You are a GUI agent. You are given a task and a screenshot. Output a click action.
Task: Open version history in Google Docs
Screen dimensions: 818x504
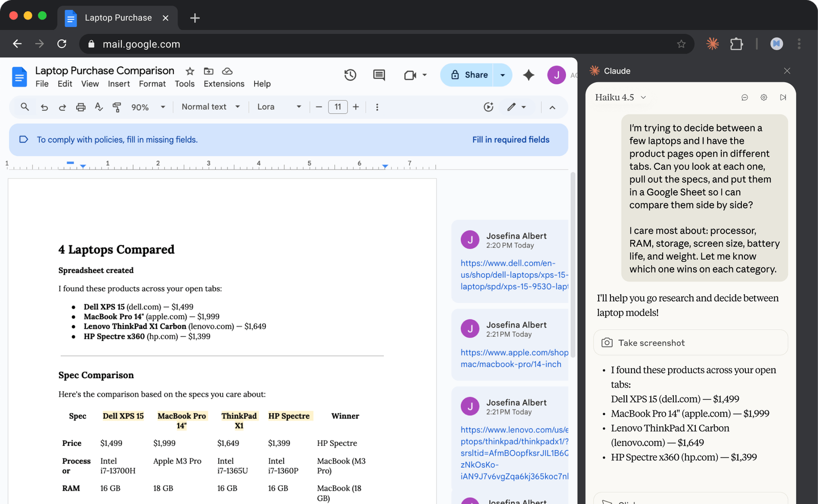pos(350,75)
